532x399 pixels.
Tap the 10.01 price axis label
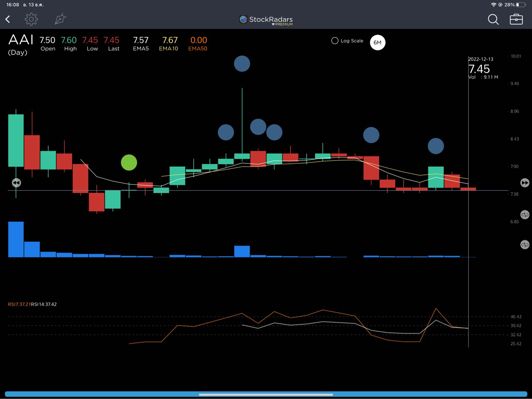pyautogui.click(x=516, y=56)
